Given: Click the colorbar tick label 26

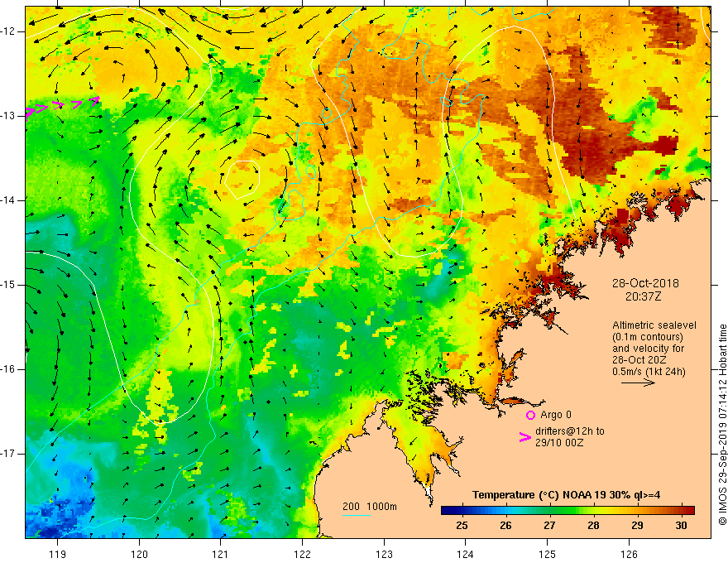Looking at the screenshot, I should (505, 526).
